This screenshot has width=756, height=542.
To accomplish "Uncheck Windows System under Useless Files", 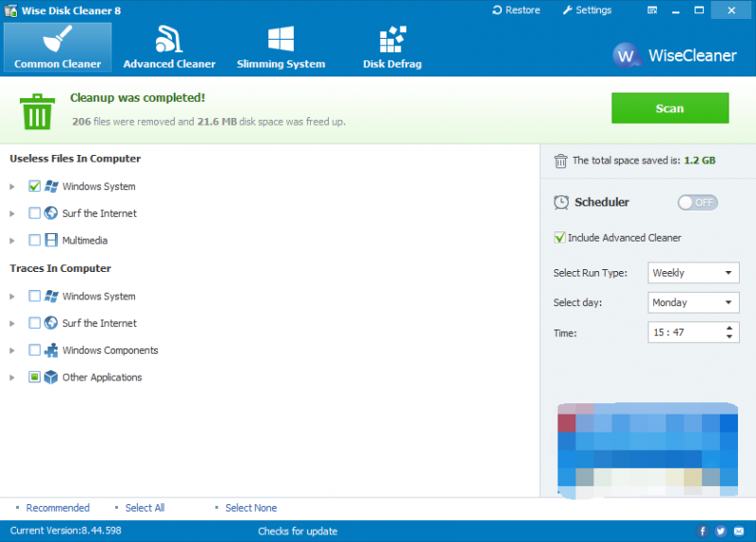I will [x=34, y=186].
